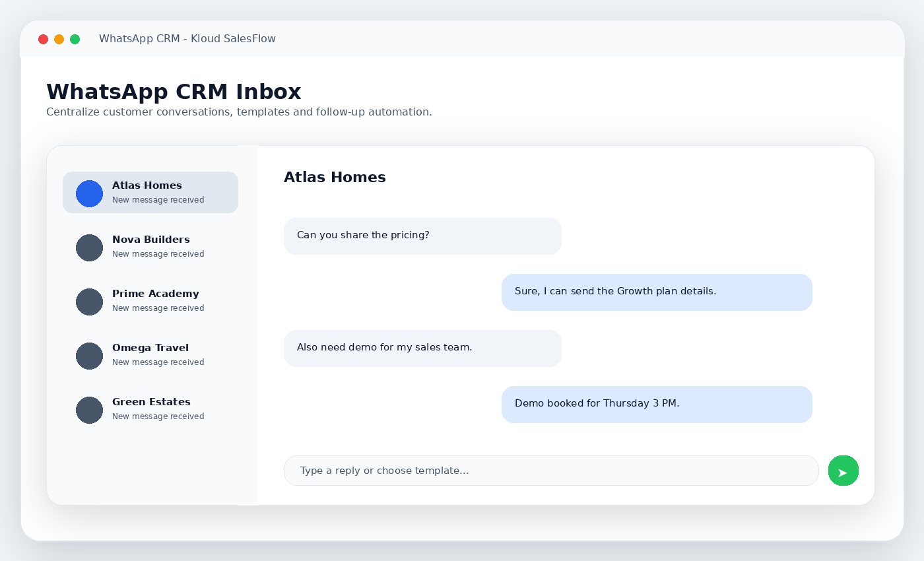Click the Omega Travel avatar circle
This screenshot has height=561, width=924.
89,356
